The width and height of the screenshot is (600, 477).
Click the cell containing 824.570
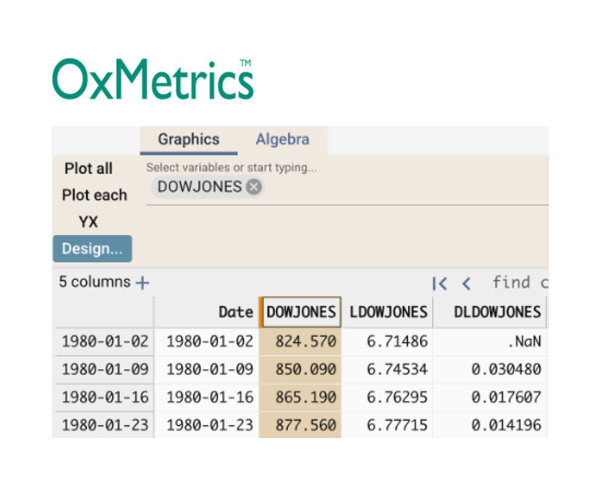pos(301,341)
